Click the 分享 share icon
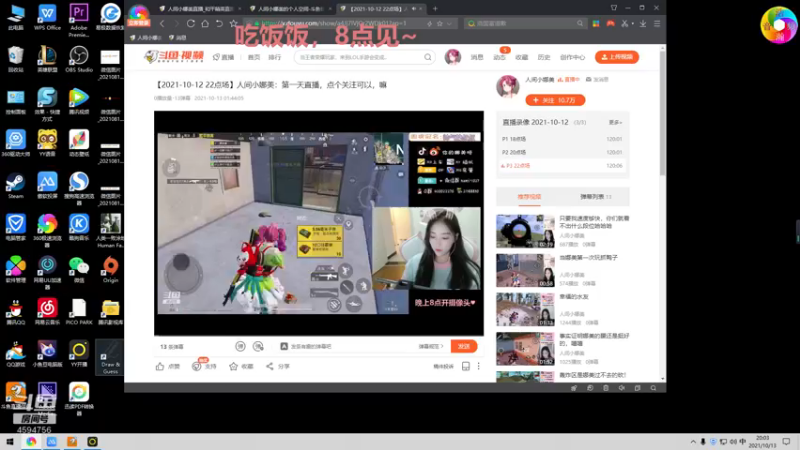This screenshot has height=450, width=800. click(270, 366)
